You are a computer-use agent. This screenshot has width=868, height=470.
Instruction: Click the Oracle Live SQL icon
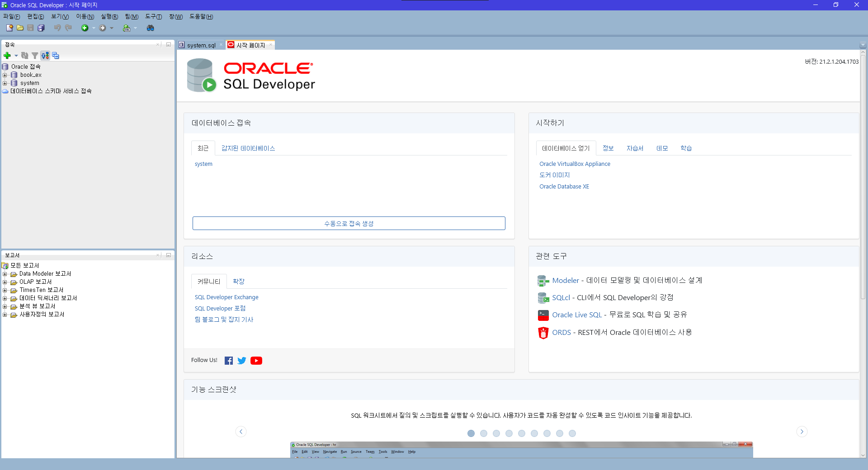point(543,315)
